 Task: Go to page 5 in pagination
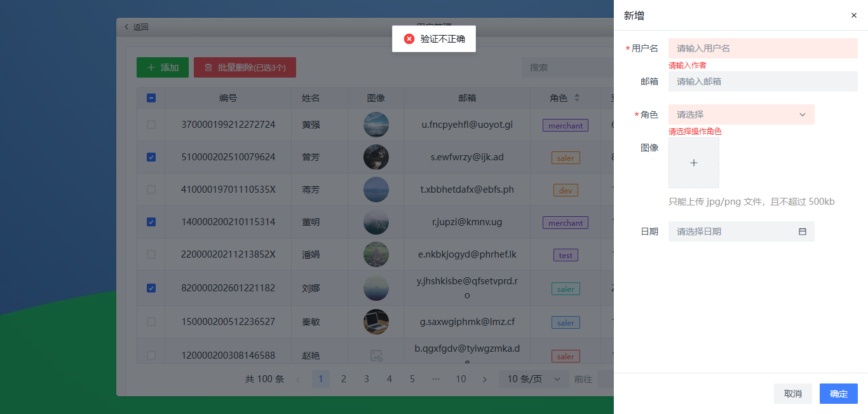(x=412, y=379)
